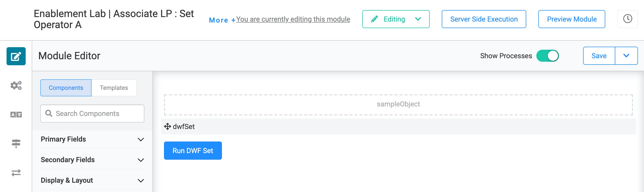This screenshot has height=192, width=644.
Task: Open the Module Editor pencil icon
Action: click(16, 56)
